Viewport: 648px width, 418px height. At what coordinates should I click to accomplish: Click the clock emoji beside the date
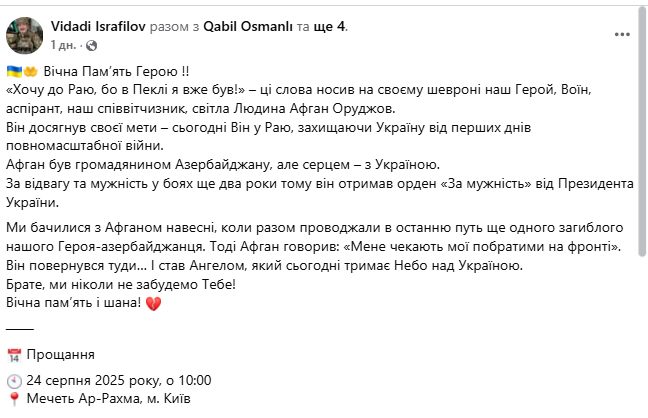14,381
